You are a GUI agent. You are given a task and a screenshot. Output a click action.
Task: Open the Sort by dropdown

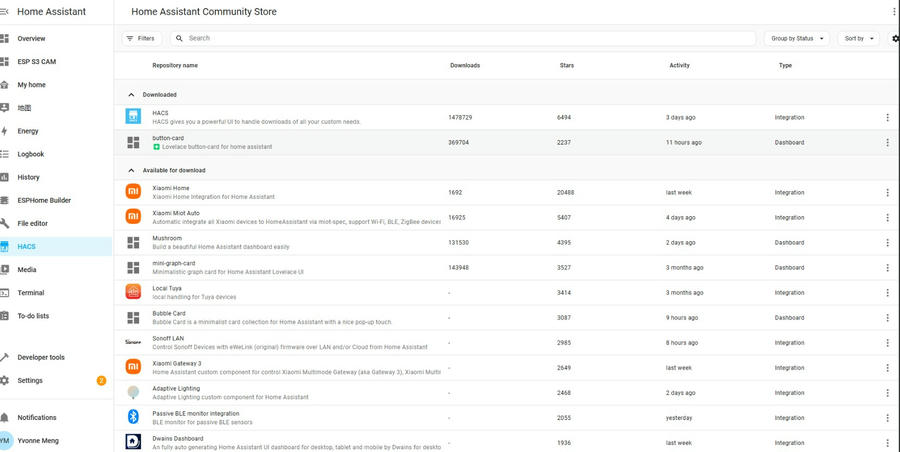coord(859,38)
